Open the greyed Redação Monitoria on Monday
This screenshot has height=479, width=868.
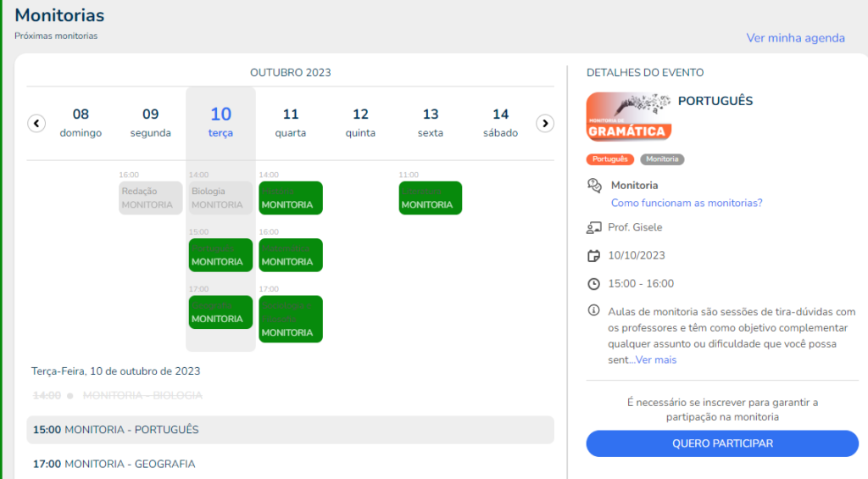point(151,198)
